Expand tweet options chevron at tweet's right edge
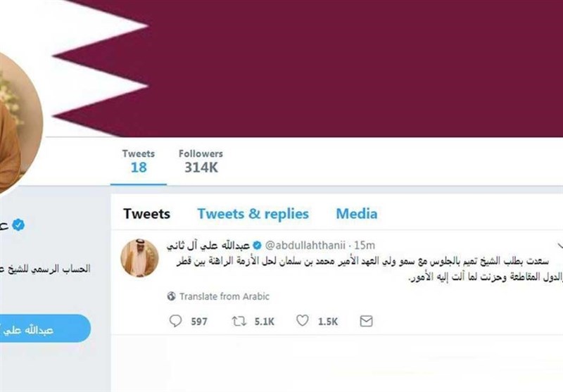Screen dimensions: 563x392 point(559,246)
